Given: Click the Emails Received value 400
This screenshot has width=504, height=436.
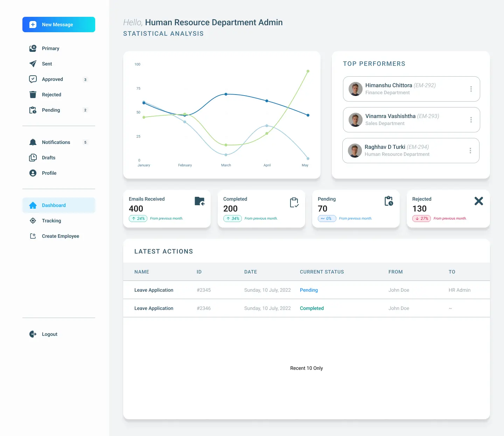Looking at the screenshot, I should 136,209.
